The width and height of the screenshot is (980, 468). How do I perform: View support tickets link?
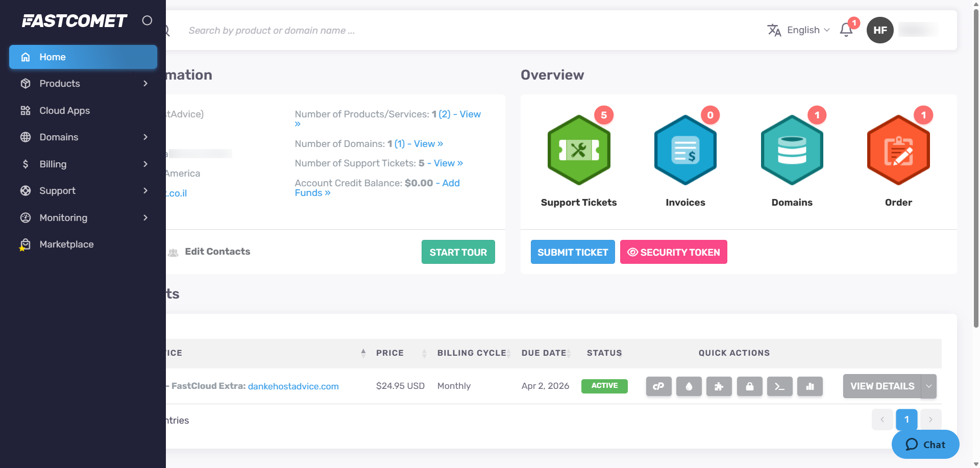[x=448, y=163]
